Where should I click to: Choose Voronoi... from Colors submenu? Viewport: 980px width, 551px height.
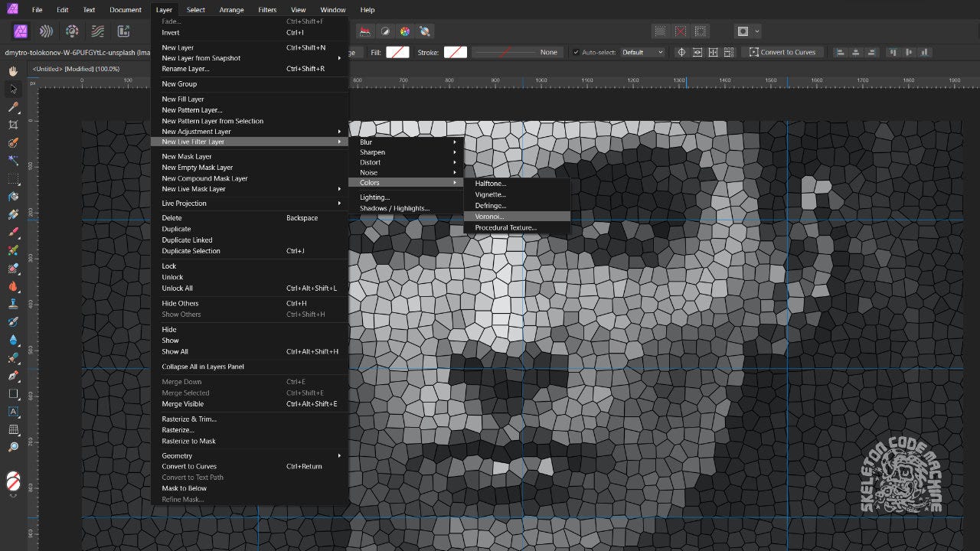pos(517,217)
